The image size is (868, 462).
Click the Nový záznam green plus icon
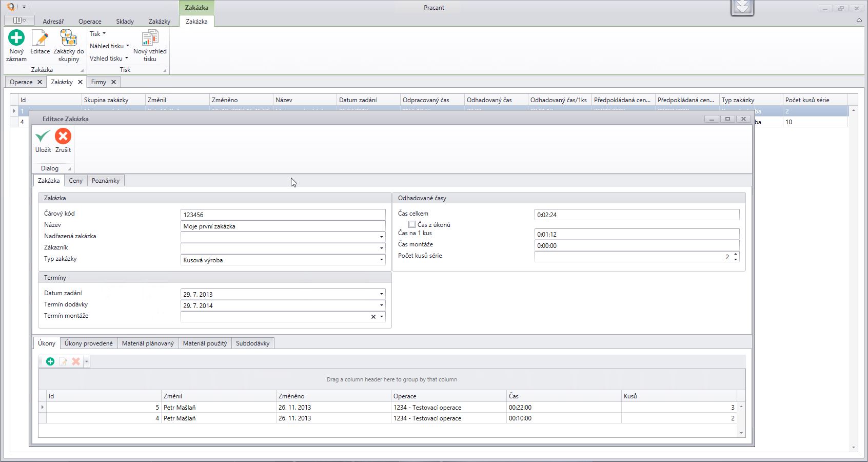pos(16,37)
